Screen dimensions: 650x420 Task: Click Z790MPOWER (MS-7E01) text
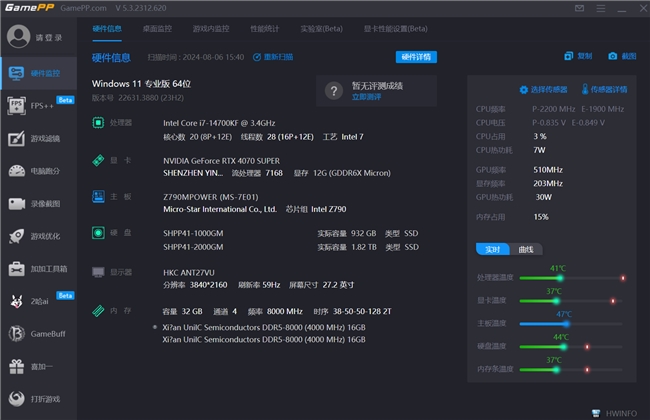pos(211,197)
